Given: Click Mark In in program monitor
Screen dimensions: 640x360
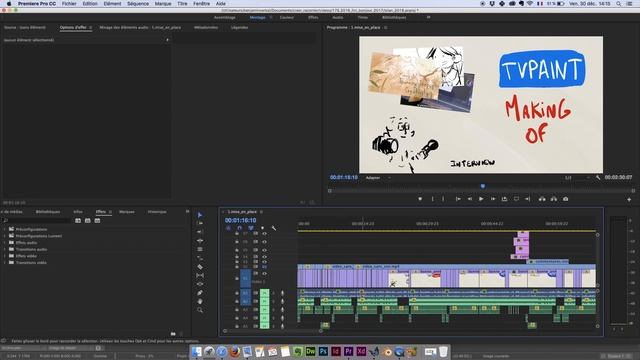Looking at the screenshot, I should click(433, 199).
